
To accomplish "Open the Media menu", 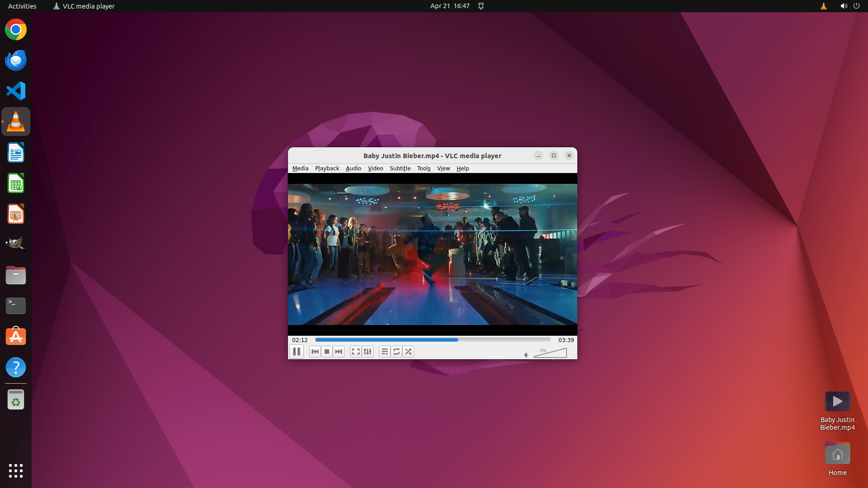I will (x=300, y=168).
